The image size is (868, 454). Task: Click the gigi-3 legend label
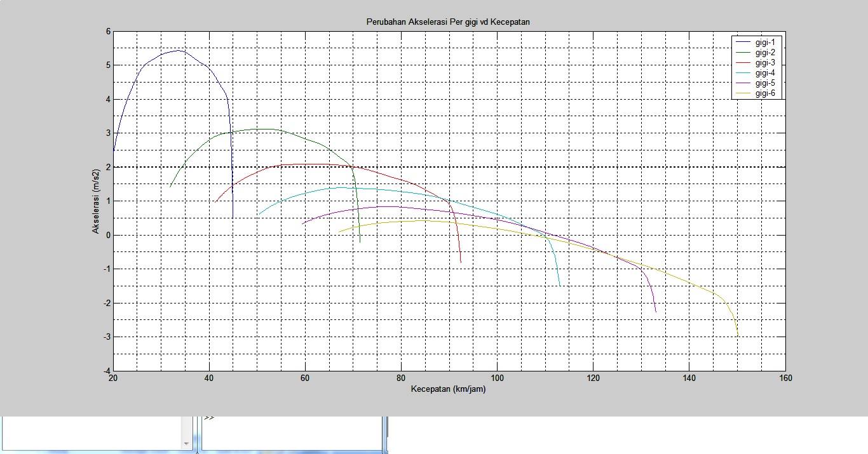[765, 63]
